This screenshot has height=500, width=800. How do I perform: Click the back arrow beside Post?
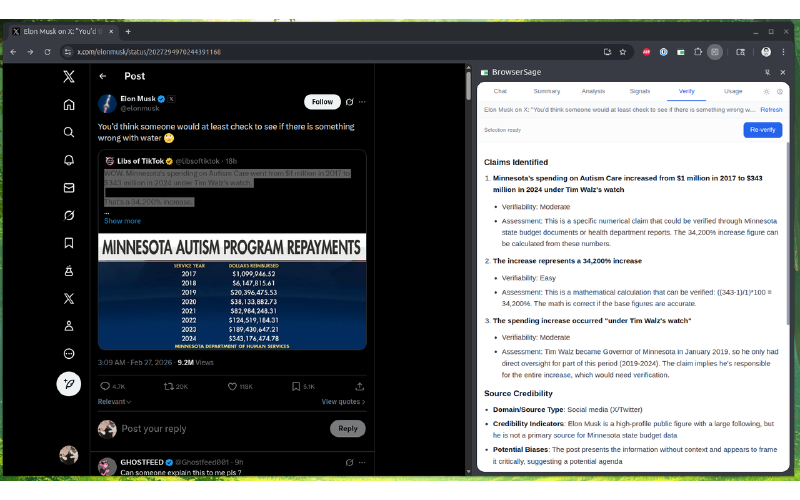(102, 76)
